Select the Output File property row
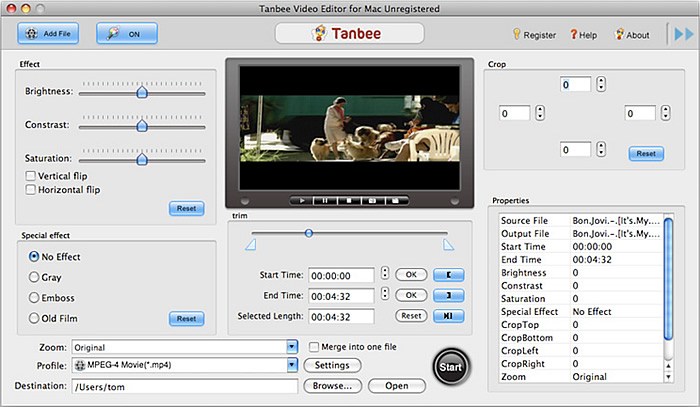Screen dimensions: 700x407 tap(580, 233)
